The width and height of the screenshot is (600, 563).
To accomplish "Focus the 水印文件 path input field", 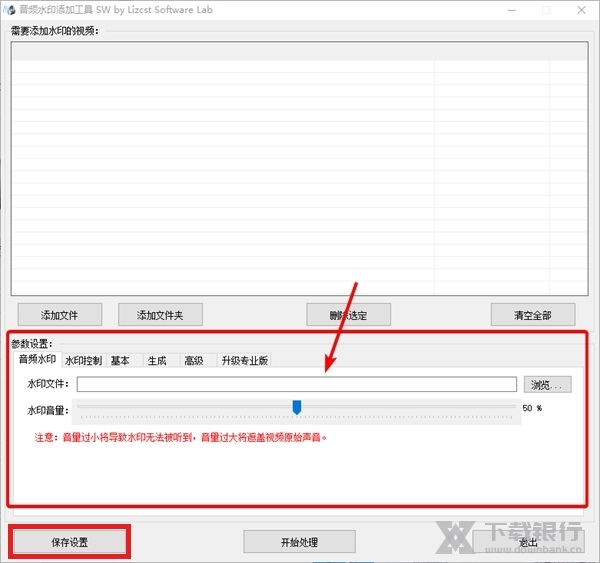I will tap(297, 384).
